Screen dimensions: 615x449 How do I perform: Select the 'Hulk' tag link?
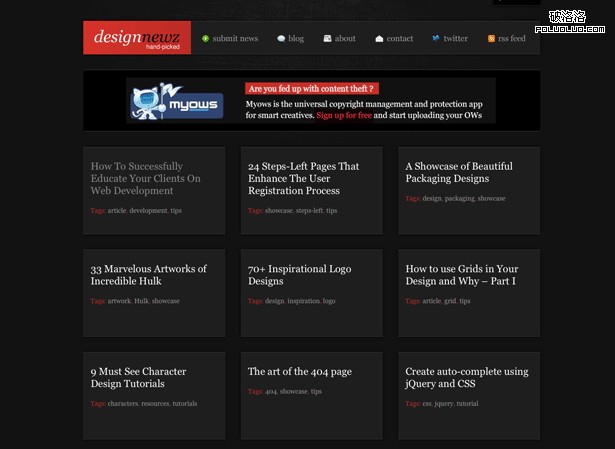[141, 301]
